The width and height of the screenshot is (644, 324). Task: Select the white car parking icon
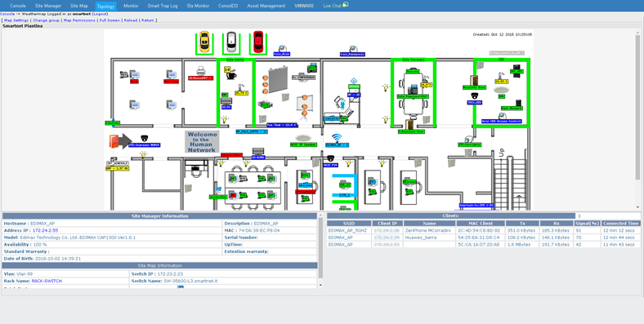click(231, 42)
